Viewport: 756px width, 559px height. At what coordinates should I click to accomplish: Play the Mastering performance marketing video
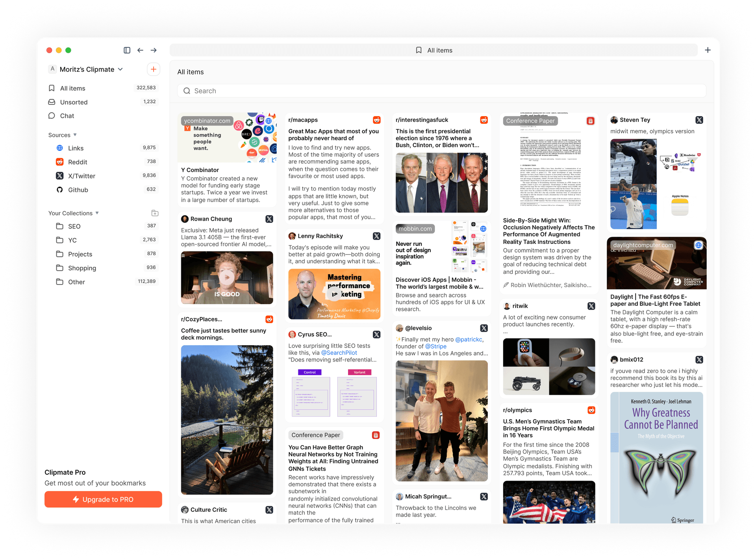tap(334, 294)
